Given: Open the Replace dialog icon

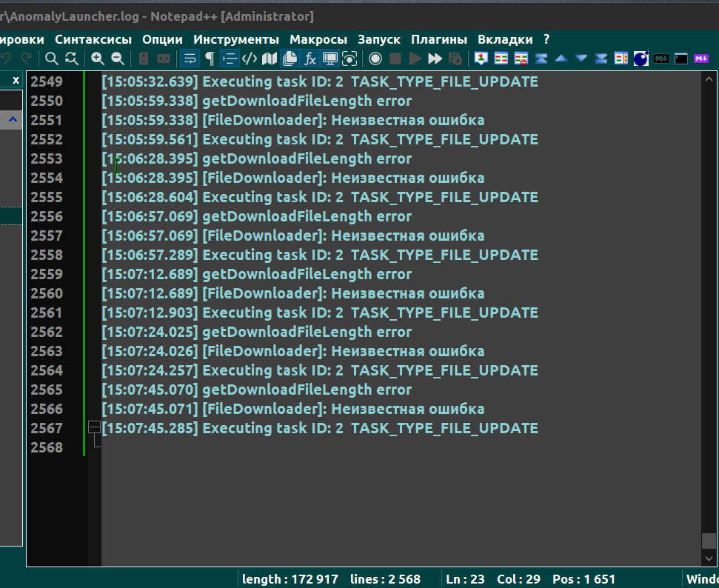Looking at the screenshot, I should pyautogui.click(x=72, y=59).
